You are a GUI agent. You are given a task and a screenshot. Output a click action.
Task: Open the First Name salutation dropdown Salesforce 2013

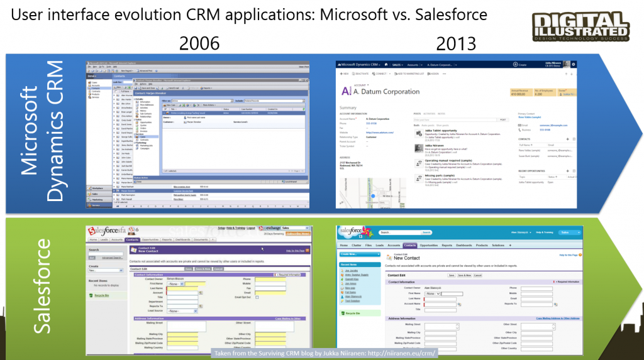(x=432, y=294)
